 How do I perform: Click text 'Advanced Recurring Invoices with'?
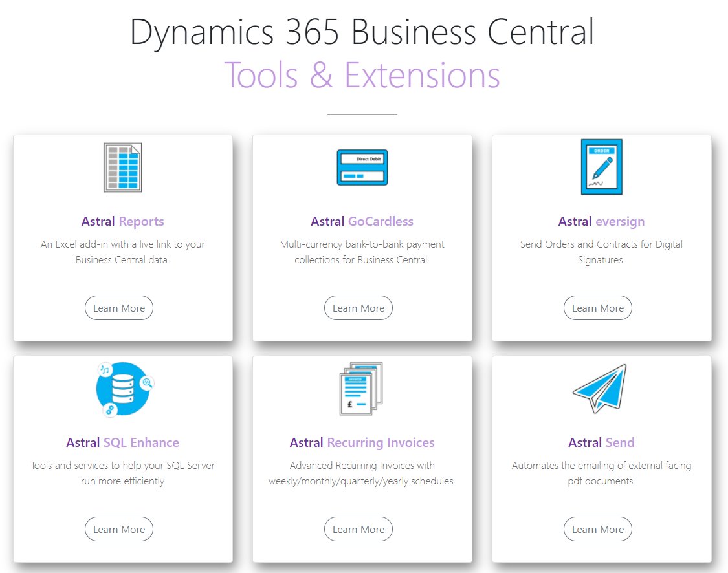(362, 466)
